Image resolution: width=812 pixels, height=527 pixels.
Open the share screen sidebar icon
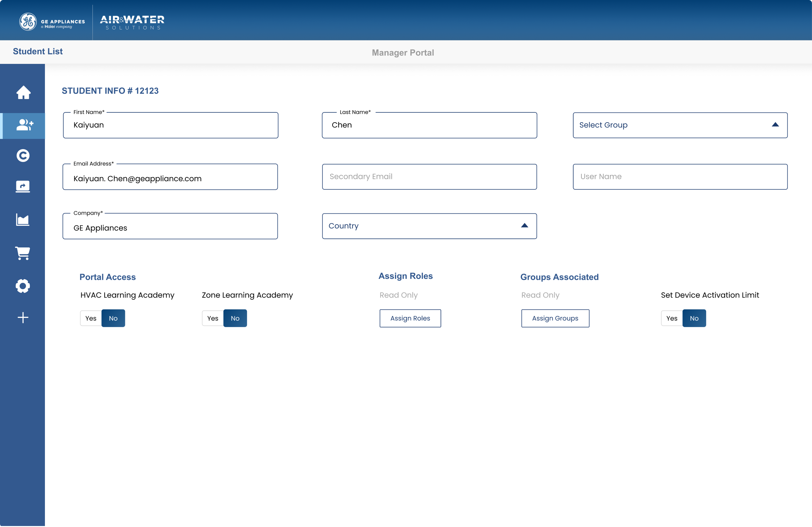(x=23, y=186)
